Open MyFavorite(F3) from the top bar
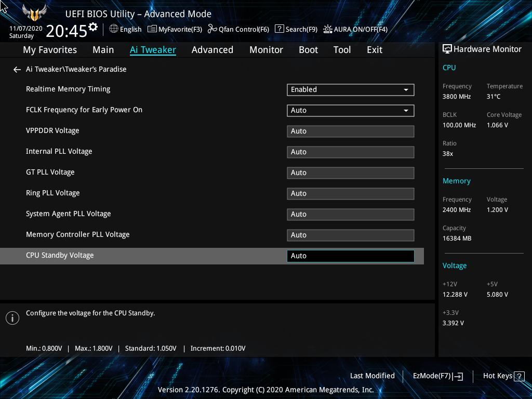532x399 pixels. pos(175,29)
